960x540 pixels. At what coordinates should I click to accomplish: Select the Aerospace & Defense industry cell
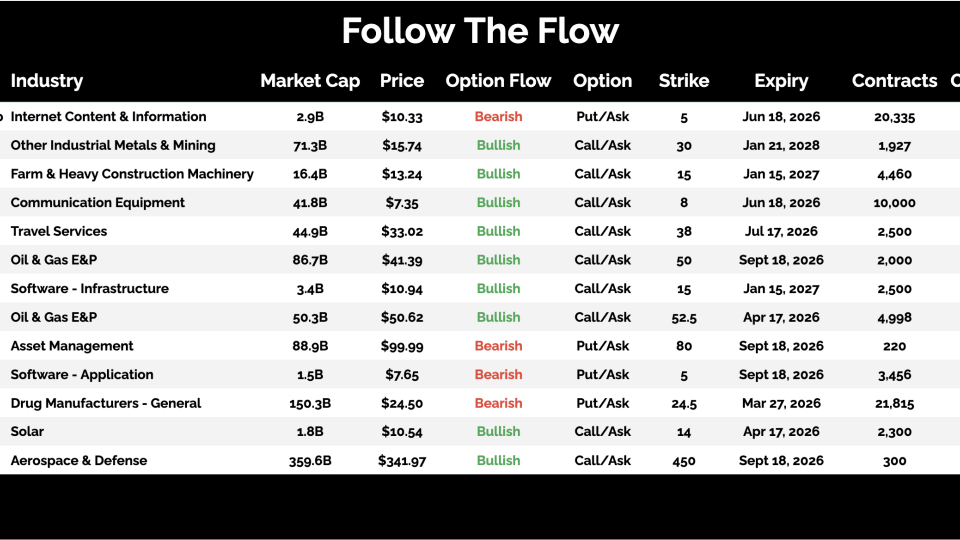(79, 461)
